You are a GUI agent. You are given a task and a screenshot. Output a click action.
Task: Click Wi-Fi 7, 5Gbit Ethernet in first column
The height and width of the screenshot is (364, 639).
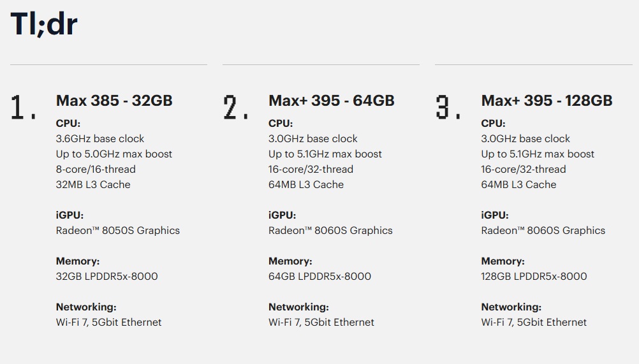[x=109, y=323]
